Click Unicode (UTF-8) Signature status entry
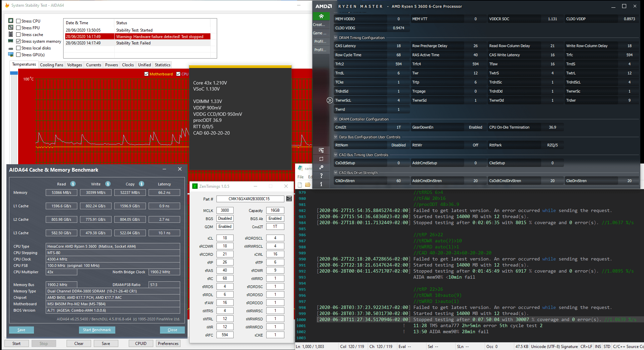This screenshot has width=644, height=350. pos(554,347)
